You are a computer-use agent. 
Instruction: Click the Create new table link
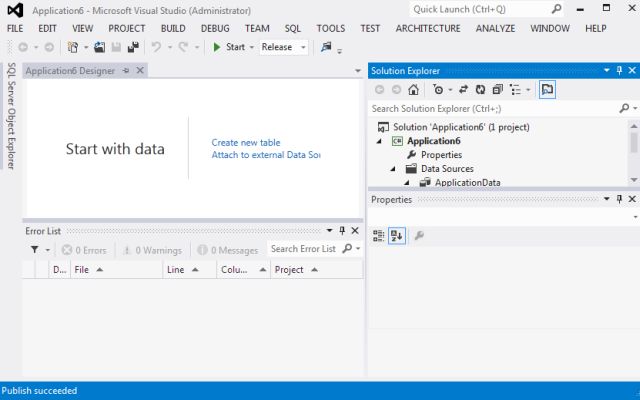[x=246, y=143]
